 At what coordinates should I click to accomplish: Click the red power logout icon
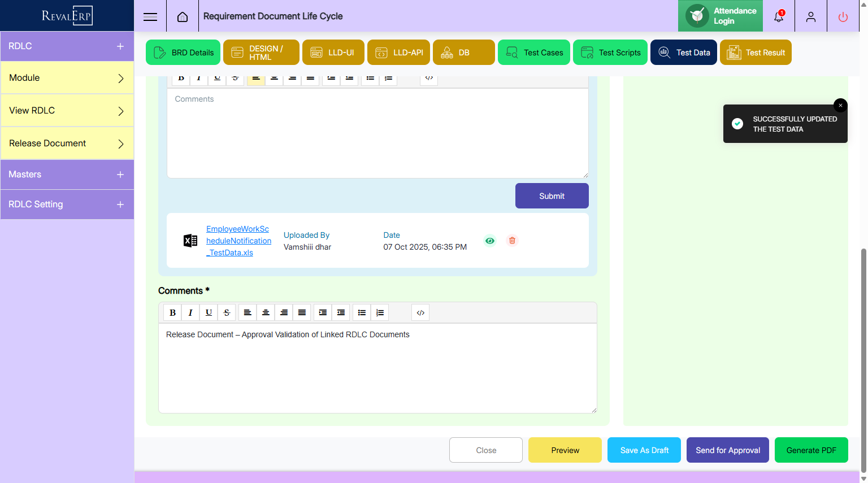click(843, 17)
